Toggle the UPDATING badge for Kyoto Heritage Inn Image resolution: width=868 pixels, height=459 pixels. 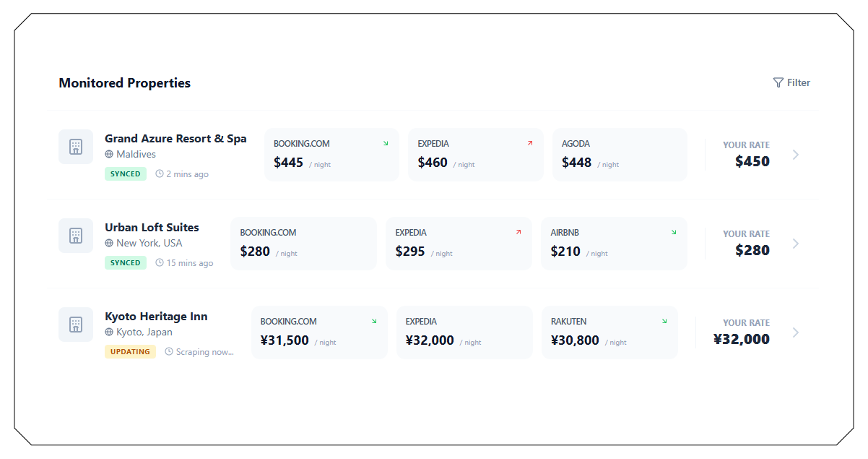[130, 351]
